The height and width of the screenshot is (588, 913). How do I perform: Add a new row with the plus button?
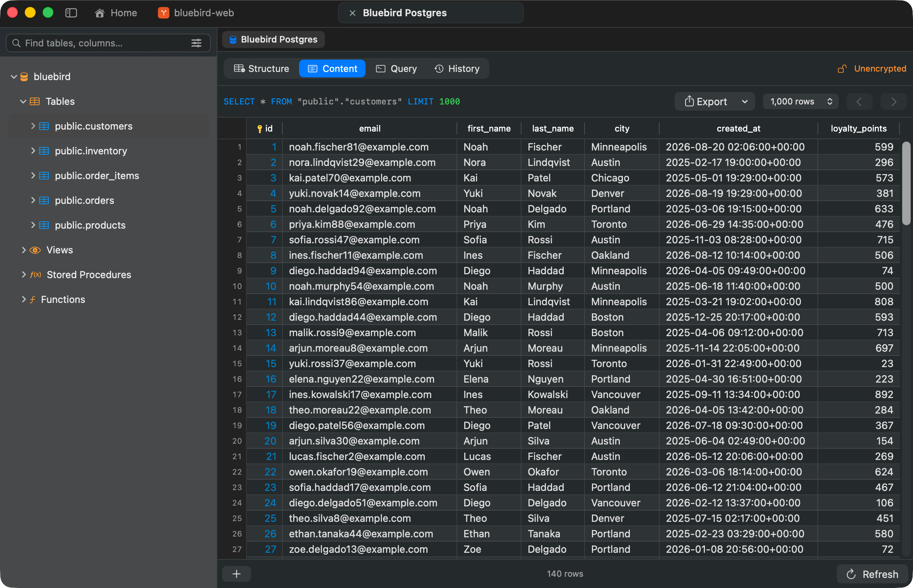coord(236,574)
